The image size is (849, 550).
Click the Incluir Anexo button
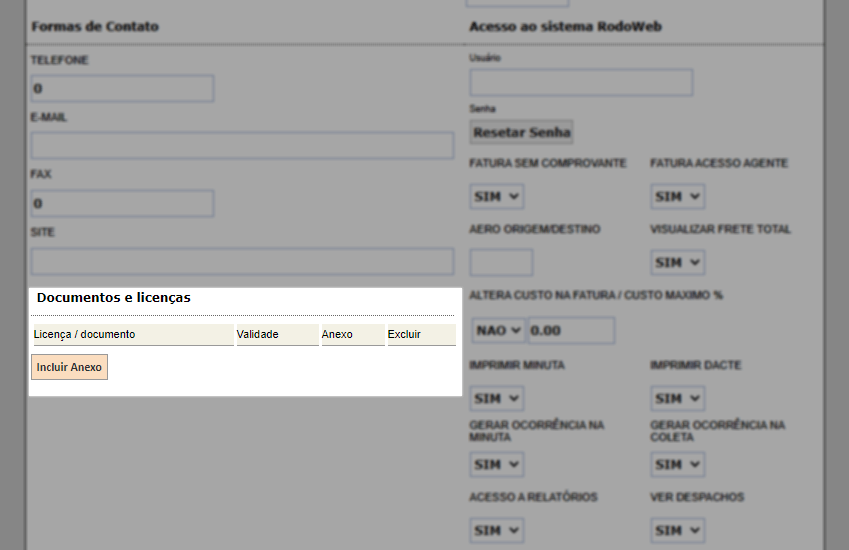[x=69, y=367]
